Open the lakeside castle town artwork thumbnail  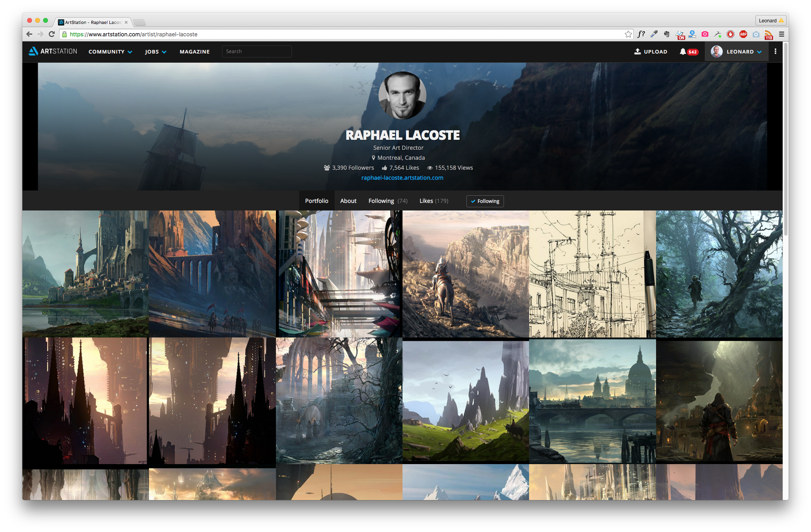[x=85, y=274]
